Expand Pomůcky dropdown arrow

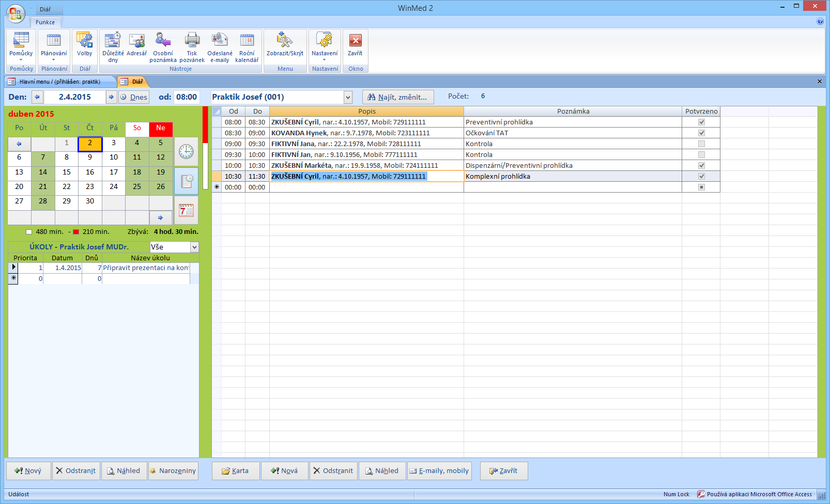pyautogui.click(x=21, y=60)
